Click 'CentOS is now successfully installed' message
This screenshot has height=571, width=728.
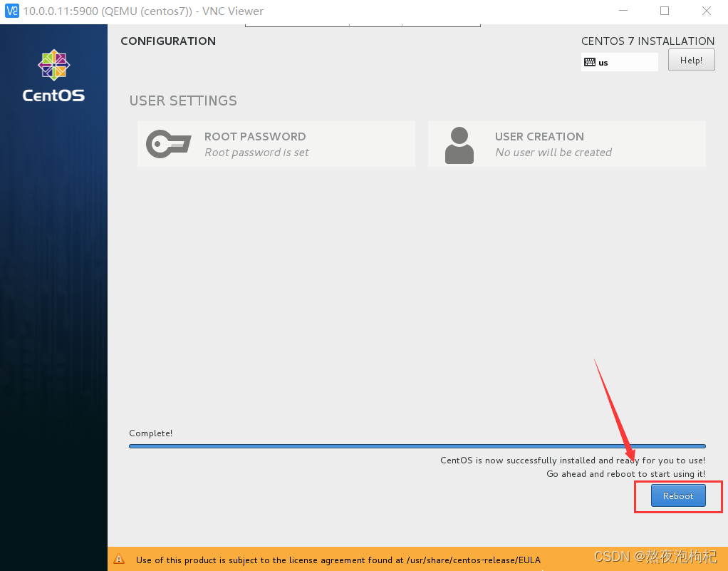point(573,461)
